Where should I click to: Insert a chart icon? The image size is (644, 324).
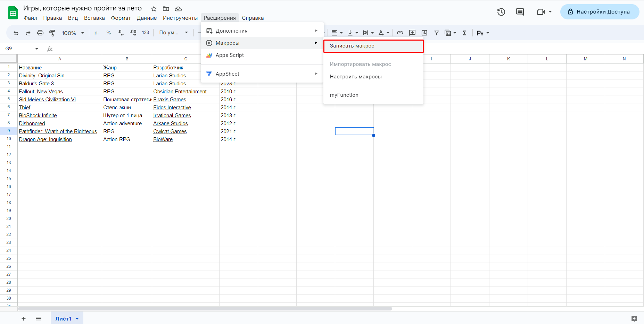(424, 33)
